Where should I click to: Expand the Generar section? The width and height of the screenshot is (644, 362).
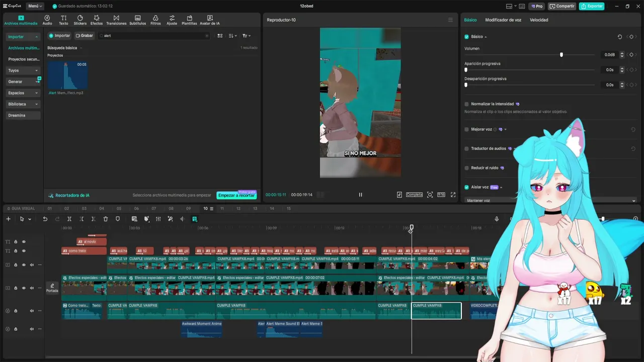[x=23, y=81]
